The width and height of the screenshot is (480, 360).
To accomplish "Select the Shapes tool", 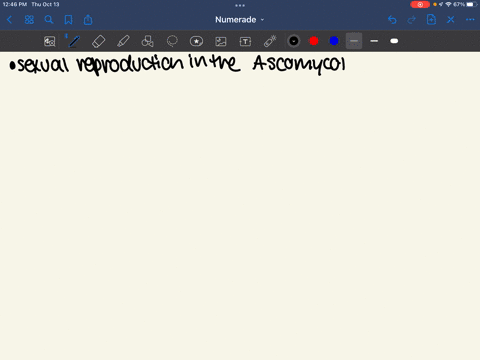I will point(147,41).
